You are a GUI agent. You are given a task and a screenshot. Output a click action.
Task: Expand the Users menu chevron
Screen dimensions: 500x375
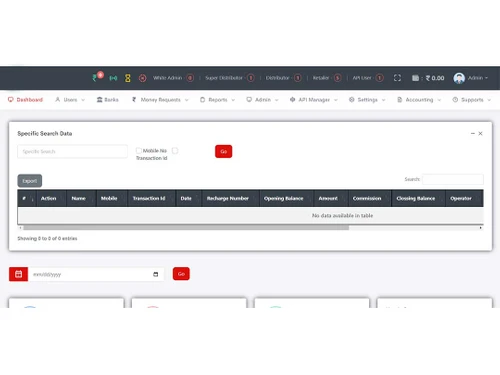coord(83,100)
